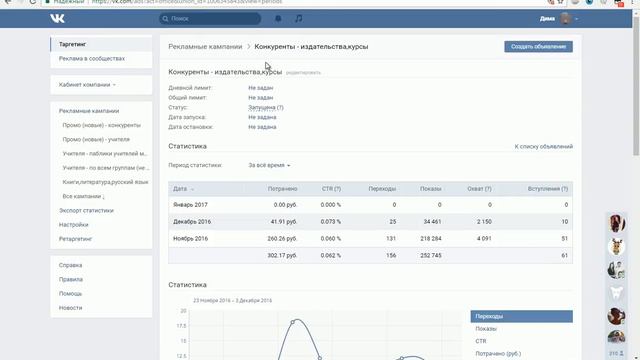Open first friend avatar in chat sidebar

(x=616, y=223)
